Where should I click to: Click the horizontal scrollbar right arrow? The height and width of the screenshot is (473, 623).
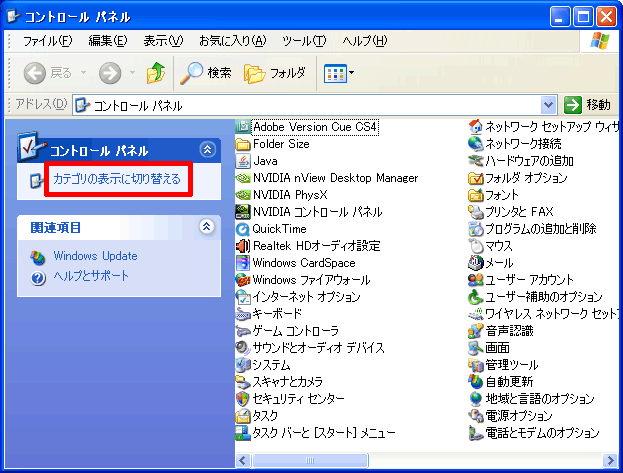click(609, 460)
